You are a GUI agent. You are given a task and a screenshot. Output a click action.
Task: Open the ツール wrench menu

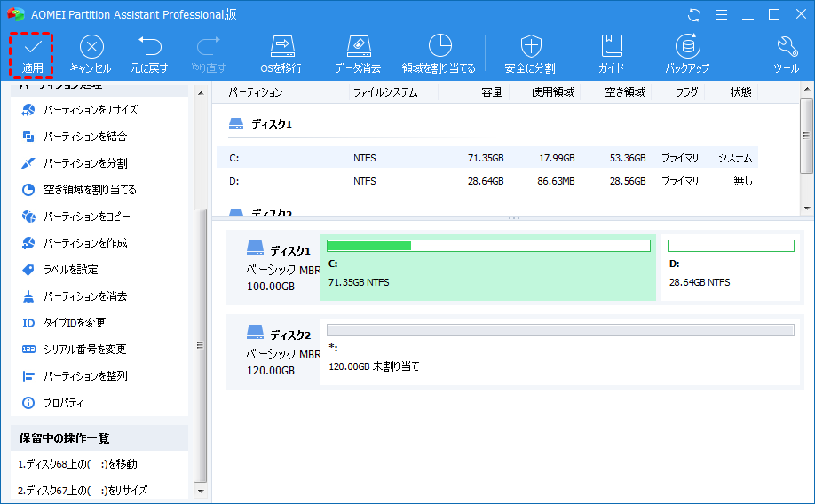coord(787,55)
